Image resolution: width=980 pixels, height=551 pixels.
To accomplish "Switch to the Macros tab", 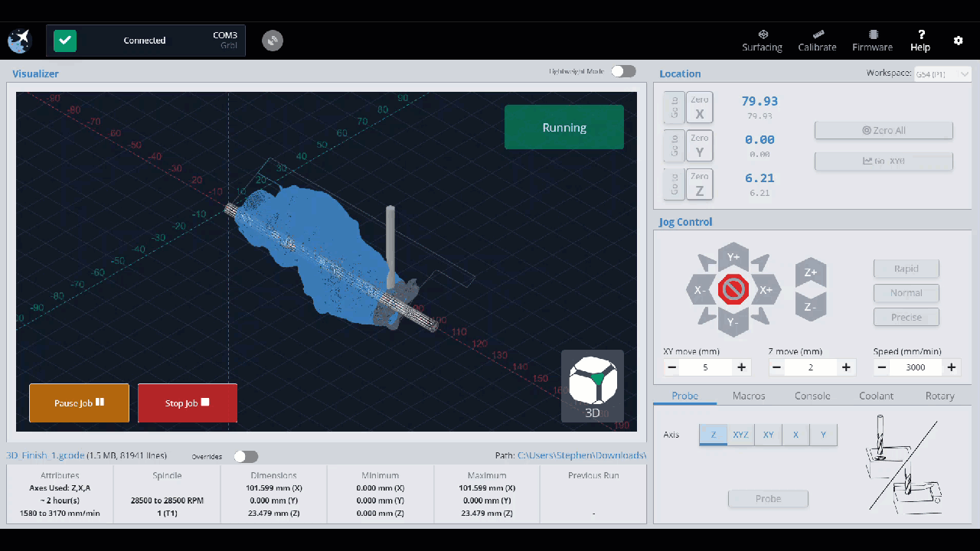I will click(749, 396).
